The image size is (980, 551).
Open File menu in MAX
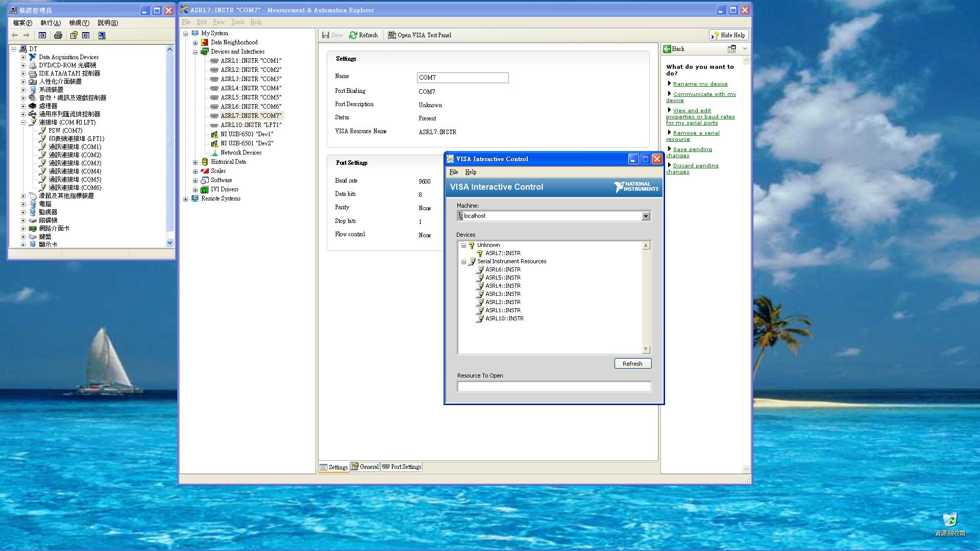tap(186, 22)
